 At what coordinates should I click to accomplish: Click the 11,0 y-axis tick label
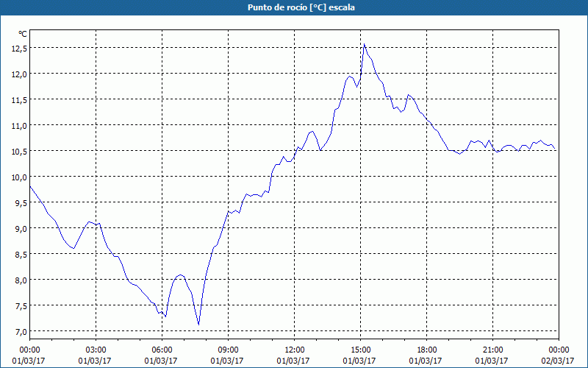[18, 126]
